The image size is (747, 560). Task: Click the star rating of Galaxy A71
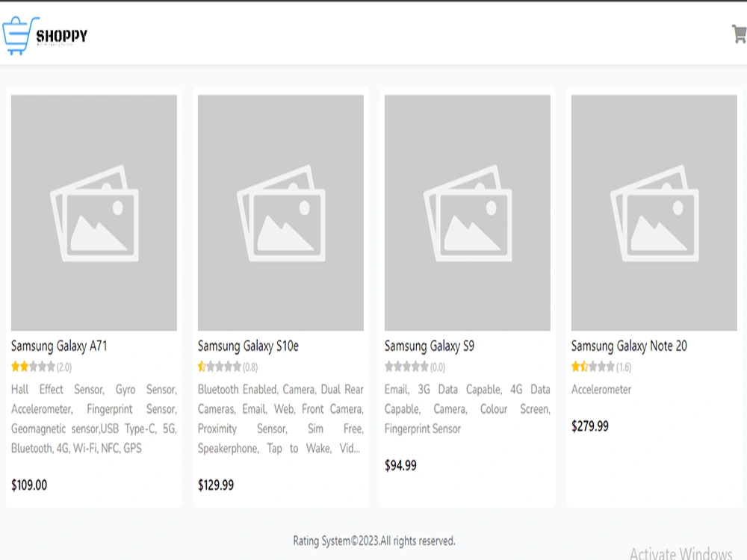point(33,367)
